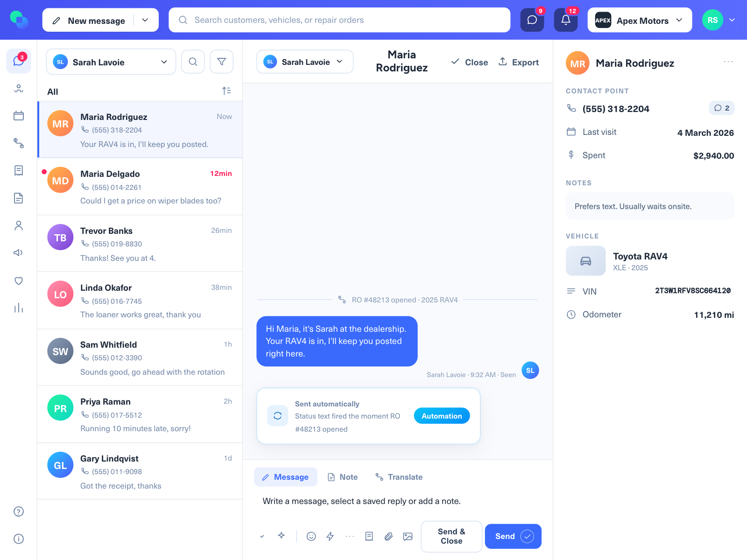Insert an image using the picture icon
Viewport: 747px width, 560px height.
pyautogui.click(x=408, y=536)
